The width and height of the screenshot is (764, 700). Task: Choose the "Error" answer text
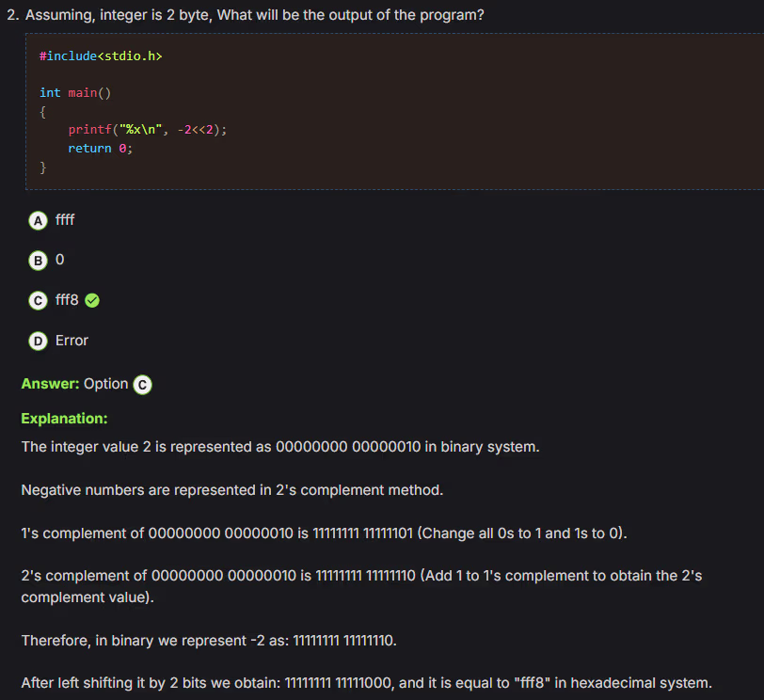pos(72,341)
